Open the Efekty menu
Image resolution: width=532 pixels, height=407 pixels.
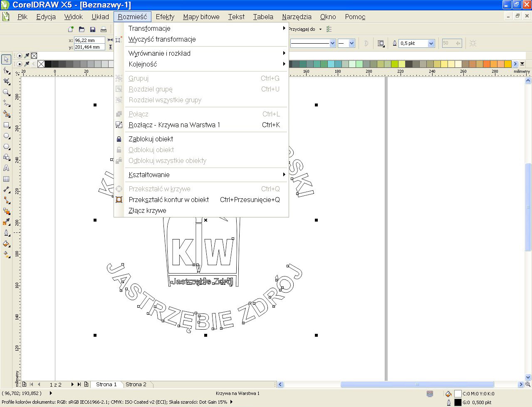coord(165,17)
